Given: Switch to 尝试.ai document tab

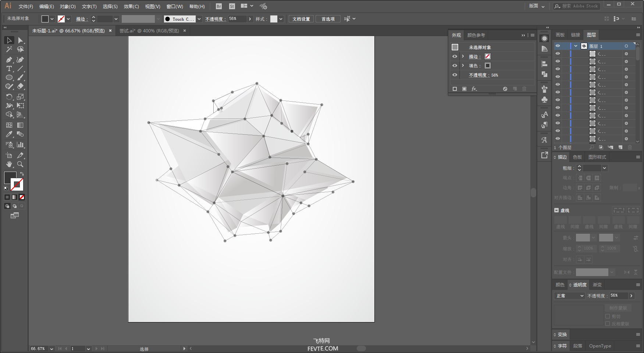Looking at the screenshot, I should [149, 31].
